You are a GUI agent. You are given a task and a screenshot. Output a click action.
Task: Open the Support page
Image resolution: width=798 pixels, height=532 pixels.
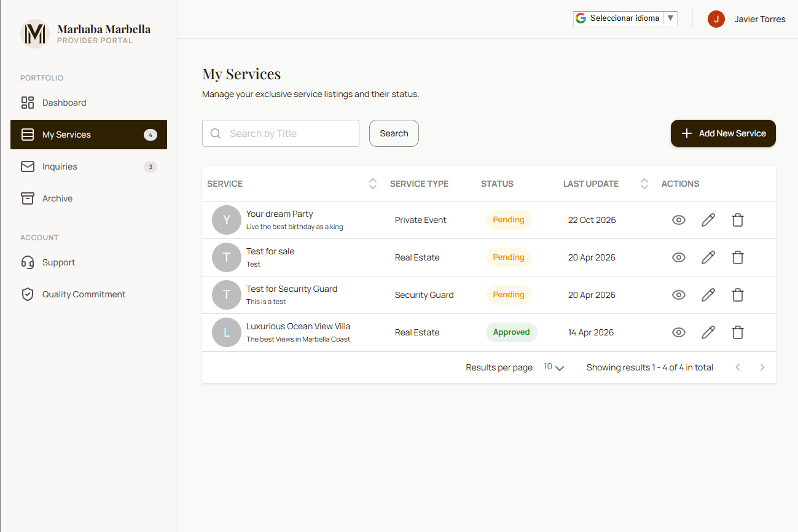88,262
